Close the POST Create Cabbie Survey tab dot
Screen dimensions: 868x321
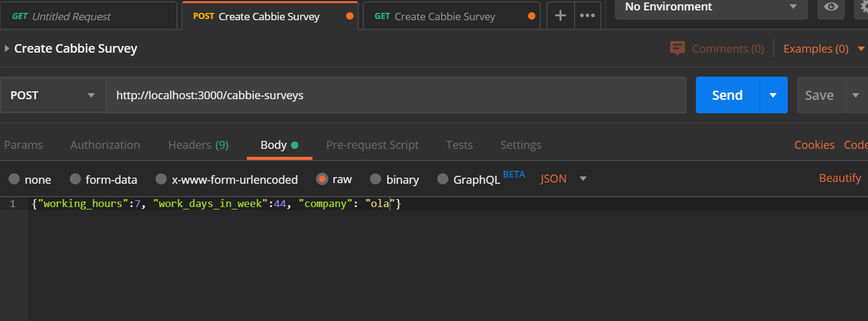click(350, 17)
